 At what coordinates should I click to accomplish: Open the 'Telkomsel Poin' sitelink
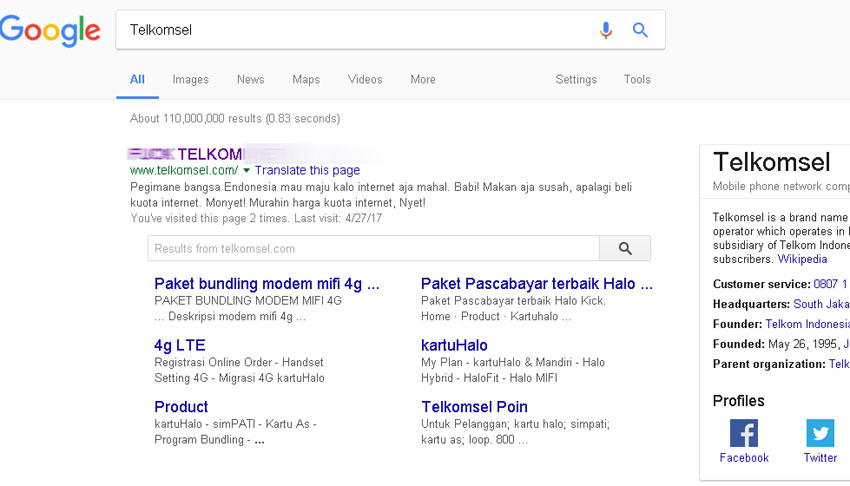coord(474,407)
